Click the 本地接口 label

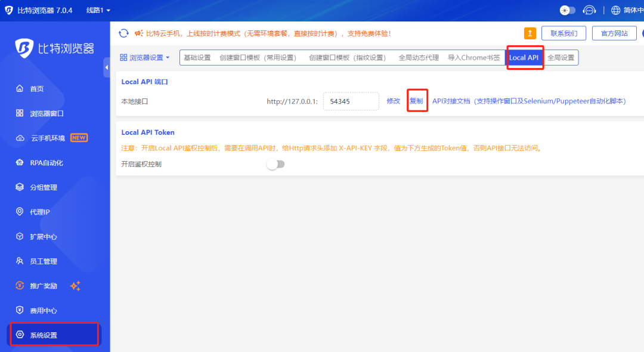click(x=135, y=101)
